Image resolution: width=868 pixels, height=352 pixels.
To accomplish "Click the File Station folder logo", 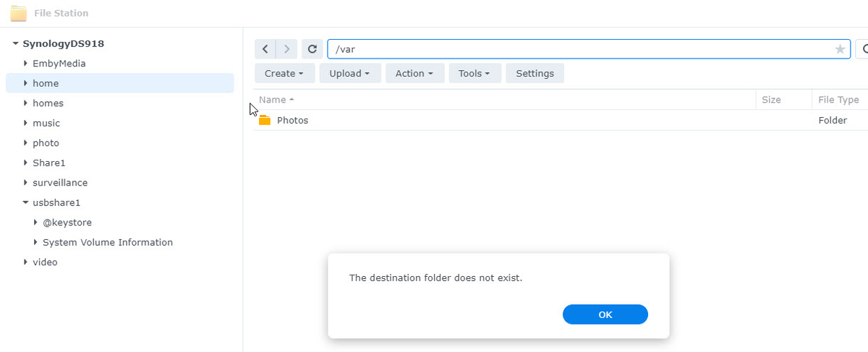I will 19,13.
